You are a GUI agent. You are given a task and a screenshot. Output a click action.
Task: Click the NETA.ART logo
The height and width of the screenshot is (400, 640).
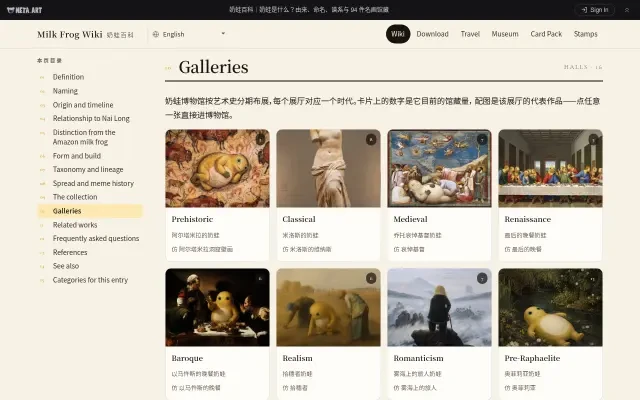pos(24,10)
